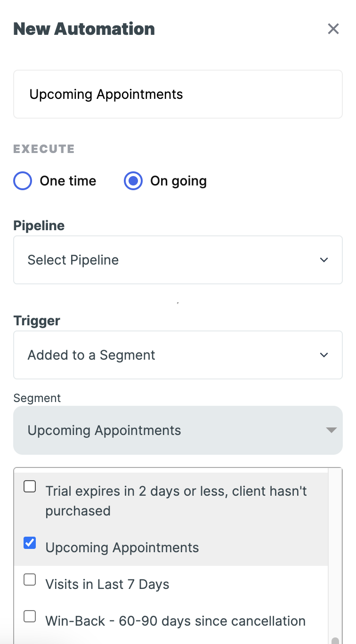This screenshot has height=644, width=356.
Task: Select the One time radio button
Action: point(23,181)
